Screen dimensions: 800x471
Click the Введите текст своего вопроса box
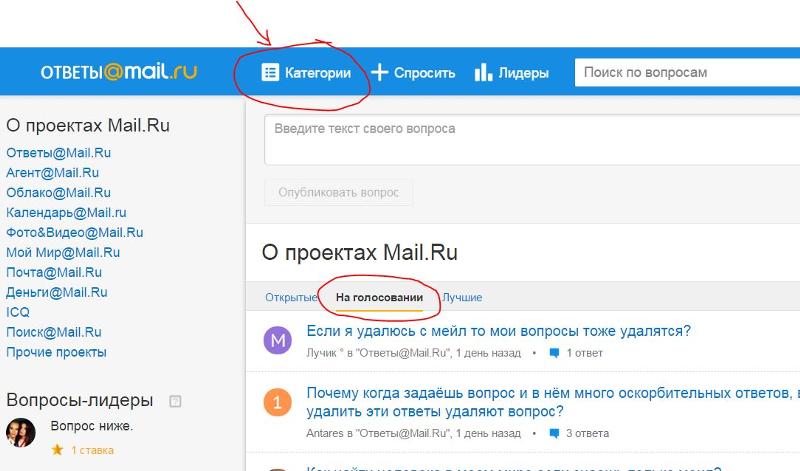[x=532, y=140]
